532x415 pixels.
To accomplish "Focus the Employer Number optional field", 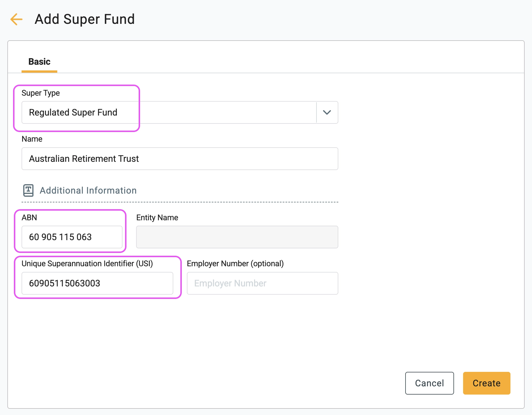I will click(x=263, y=283).
